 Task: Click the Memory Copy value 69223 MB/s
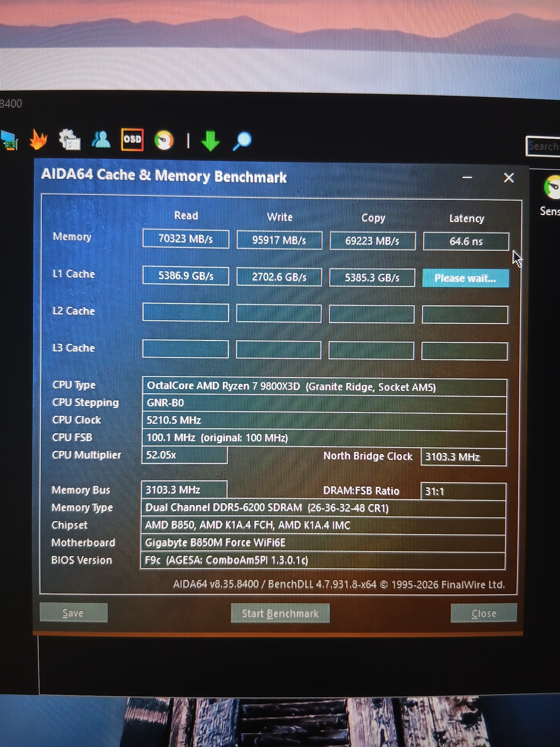372,241
